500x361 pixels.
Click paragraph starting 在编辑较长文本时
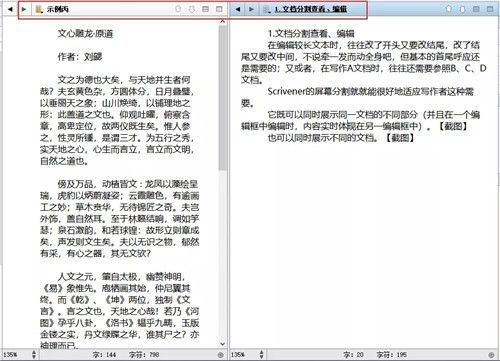coord(363,62)
